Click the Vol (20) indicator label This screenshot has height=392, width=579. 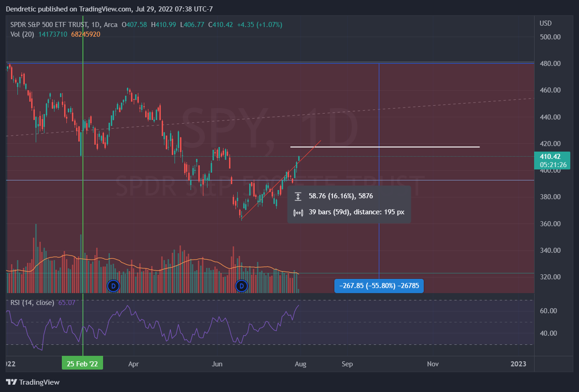pos(22,34)
